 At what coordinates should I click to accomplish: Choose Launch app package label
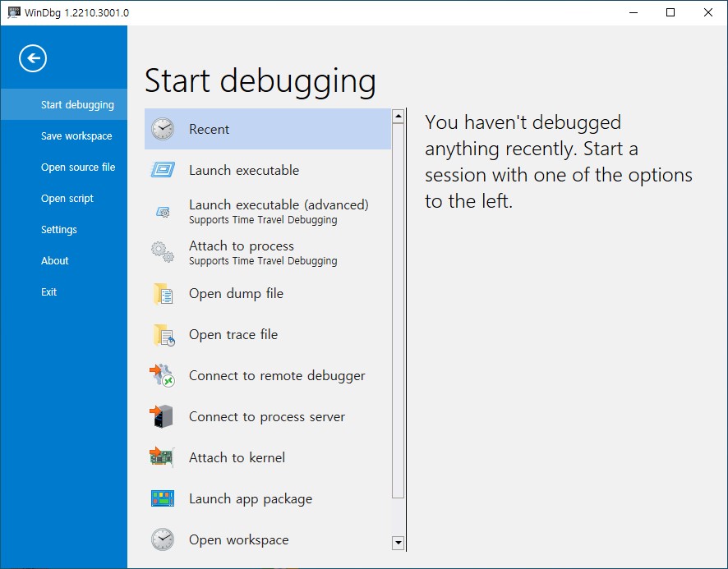(251, 499)
